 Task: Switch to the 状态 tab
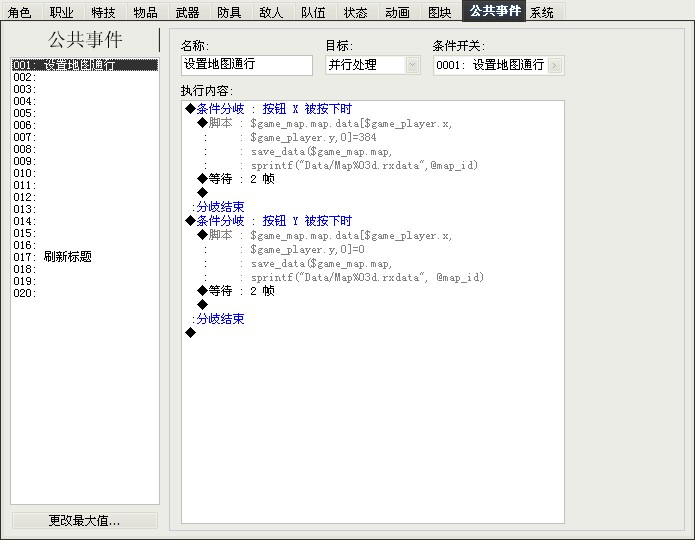355,12
